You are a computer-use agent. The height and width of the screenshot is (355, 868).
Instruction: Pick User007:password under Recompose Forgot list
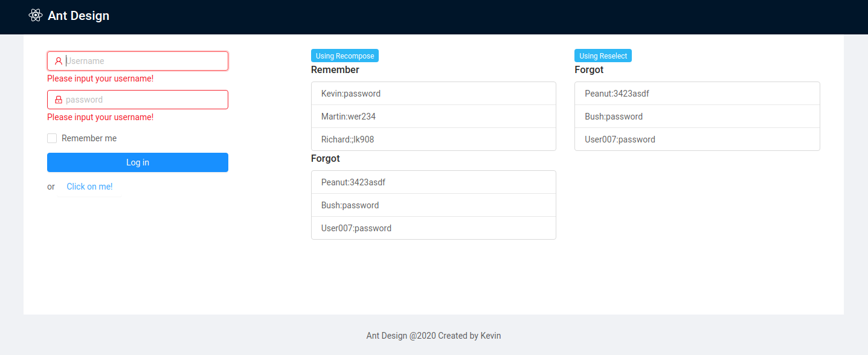434,228
